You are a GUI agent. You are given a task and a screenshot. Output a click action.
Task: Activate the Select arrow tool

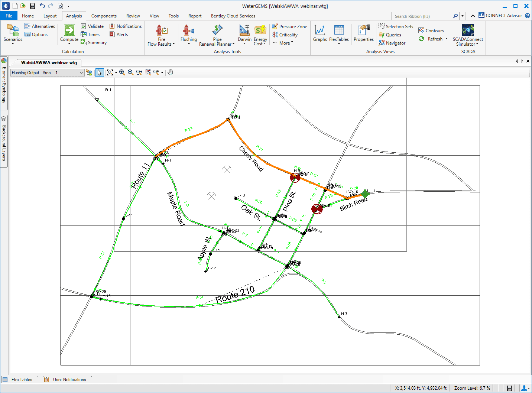(x=99, y=73)
